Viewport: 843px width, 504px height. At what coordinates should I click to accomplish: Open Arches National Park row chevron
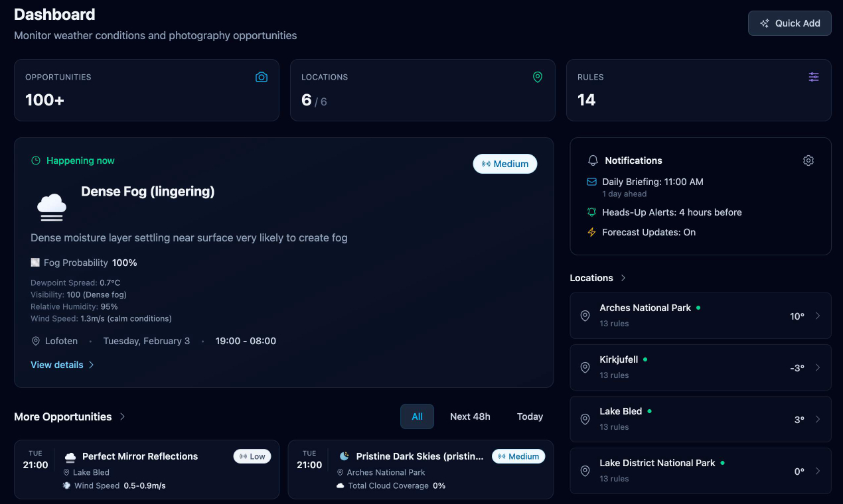coord(818,316)
